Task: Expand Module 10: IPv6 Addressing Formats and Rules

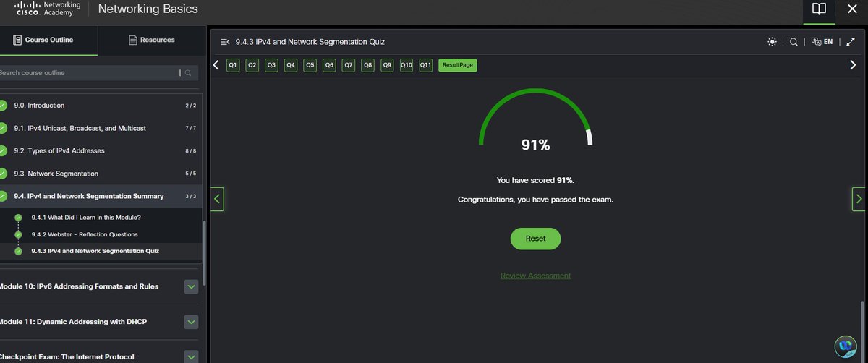Action: coord(191,286)
